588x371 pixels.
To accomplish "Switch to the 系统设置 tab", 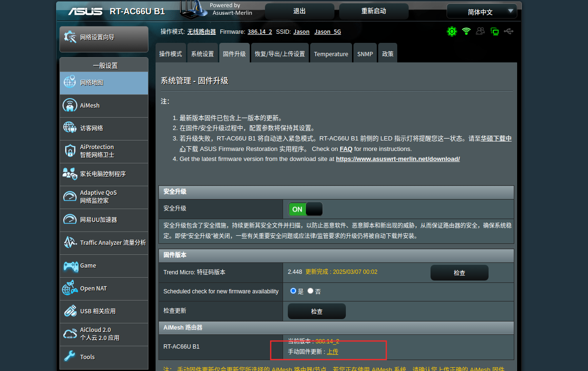I will coord(202,54).
